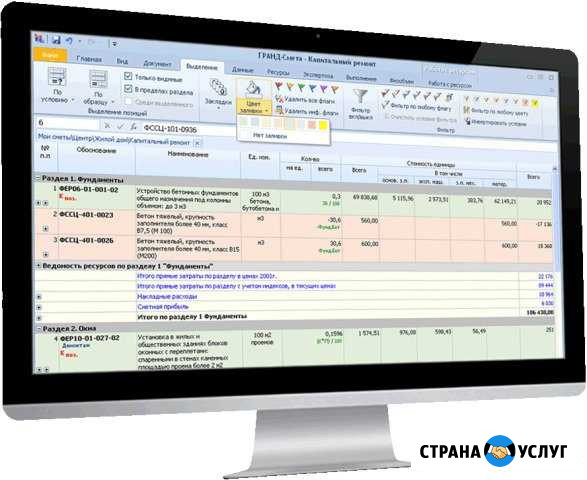Switch to 'Экспертиза' ribbon tab
This screenshot has height=480, width=587.
click(318, 75)
